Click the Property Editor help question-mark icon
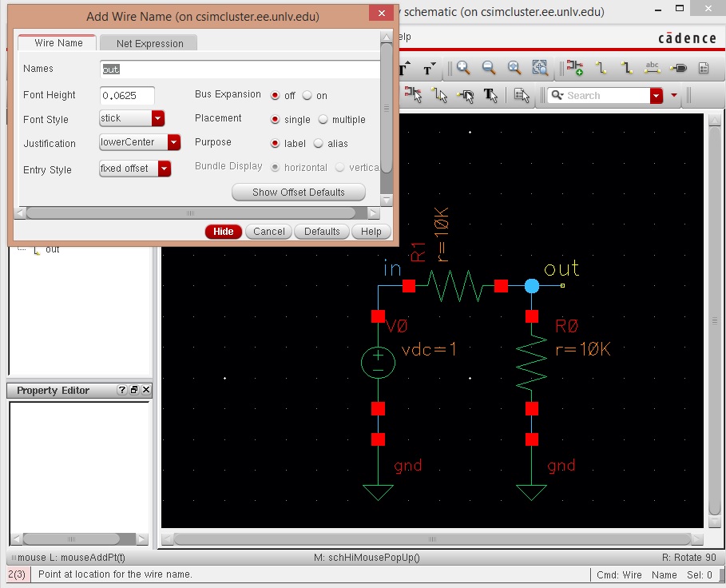The width and height of the screenshot is (726, 588). tap(121, 391)
